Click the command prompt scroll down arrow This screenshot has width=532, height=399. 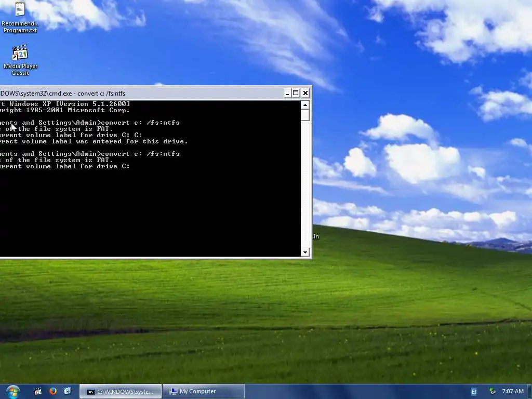tap(305, 252)
